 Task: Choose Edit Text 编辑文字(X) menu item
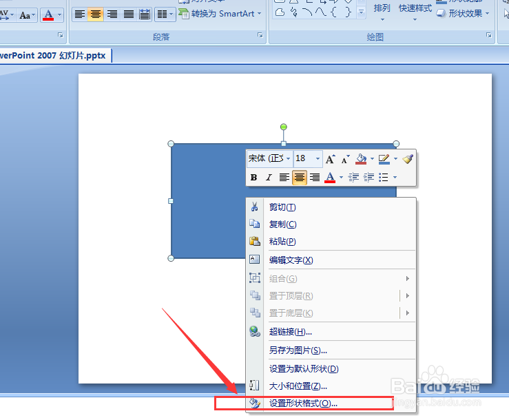(331, 260)
